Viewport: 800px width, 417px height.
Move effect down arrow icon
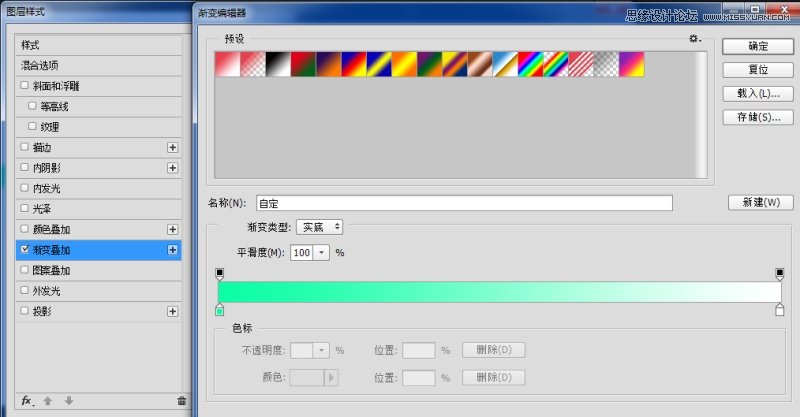point(69,401)
